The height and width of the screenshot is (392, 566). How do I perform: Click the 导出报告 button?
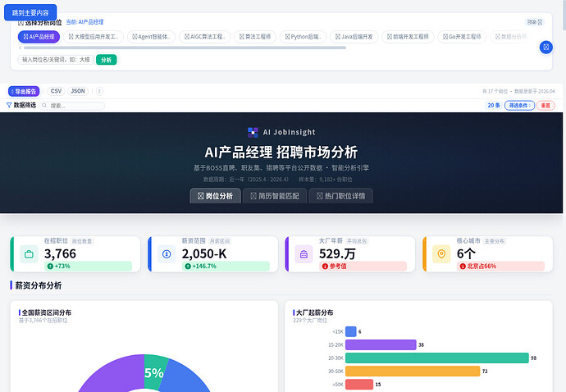coord(24,91)
